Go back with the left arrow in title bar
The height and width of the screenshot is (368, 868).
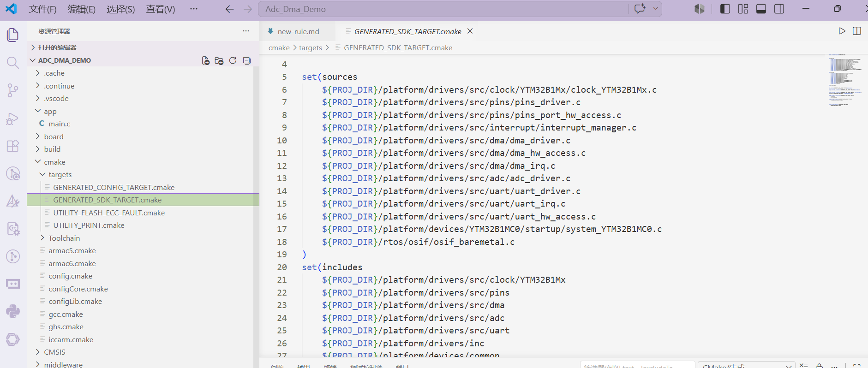point(229,9)
